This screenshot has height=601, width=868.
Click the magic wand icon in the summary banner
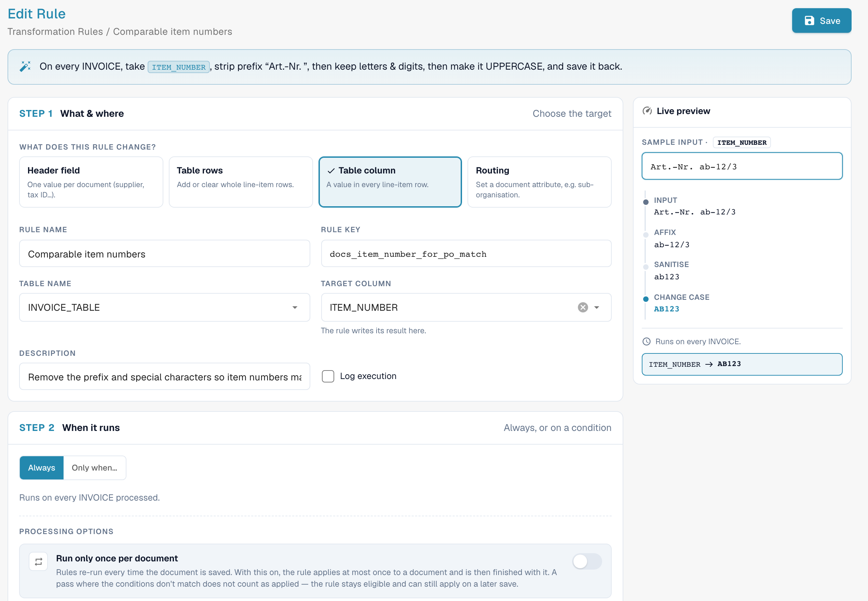click(x=25, y=66)
